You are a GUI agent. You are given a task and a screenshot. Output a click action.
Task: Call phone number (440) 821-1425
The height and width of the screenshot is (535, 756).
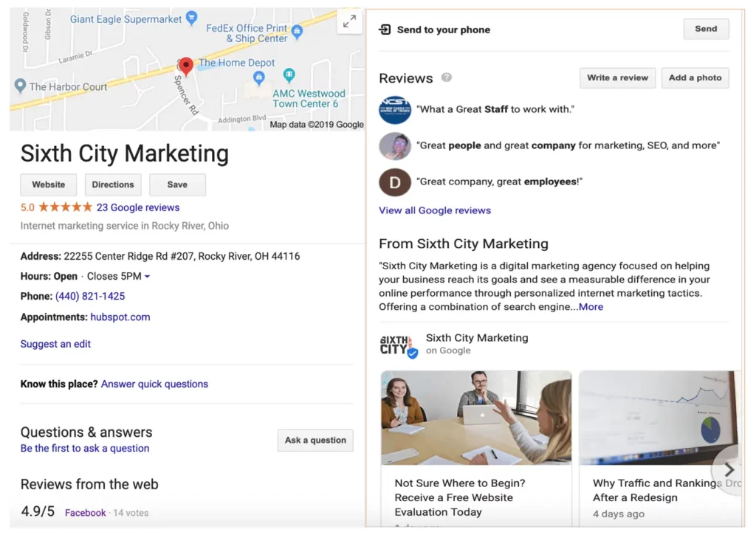(90, 297)
